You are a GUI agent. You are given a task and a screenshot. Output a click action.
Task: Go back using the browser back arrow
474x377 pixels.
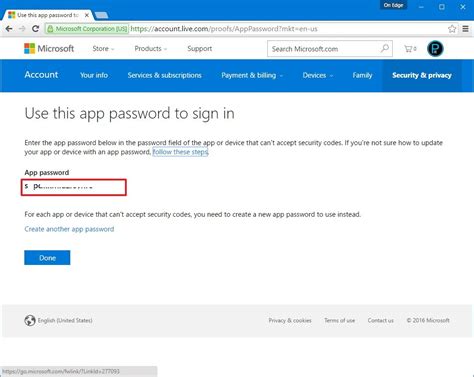(9, 29)
